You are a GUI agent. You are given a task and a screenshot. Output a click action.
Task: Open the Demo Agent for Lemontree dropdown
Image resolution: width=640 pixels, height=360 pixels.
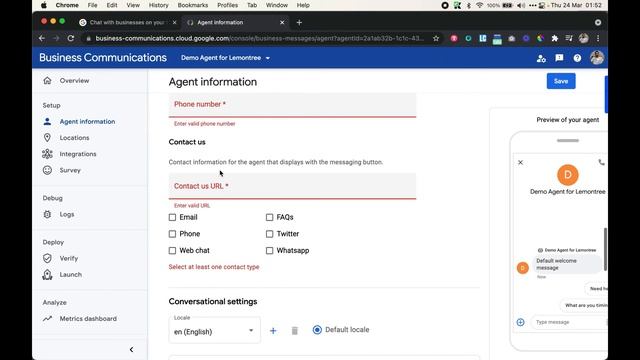[x=225, y=58]
